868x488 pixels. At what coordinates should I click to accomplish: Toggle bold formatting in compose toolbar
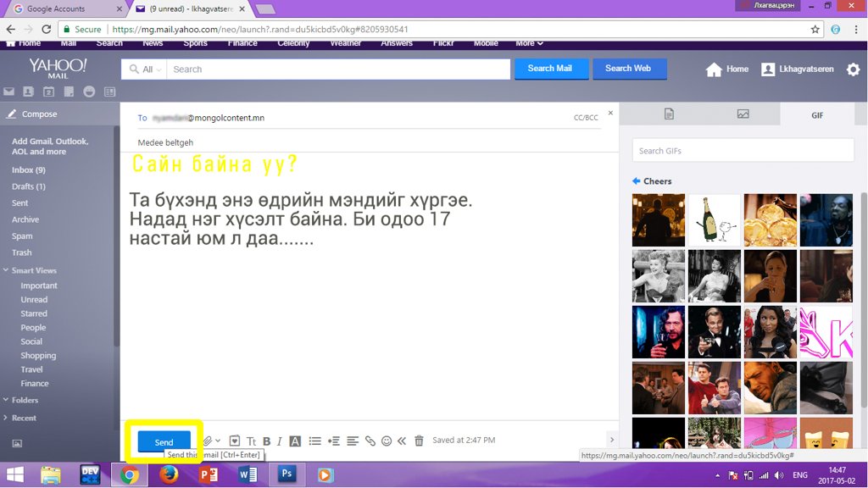(x=266, y=441)
